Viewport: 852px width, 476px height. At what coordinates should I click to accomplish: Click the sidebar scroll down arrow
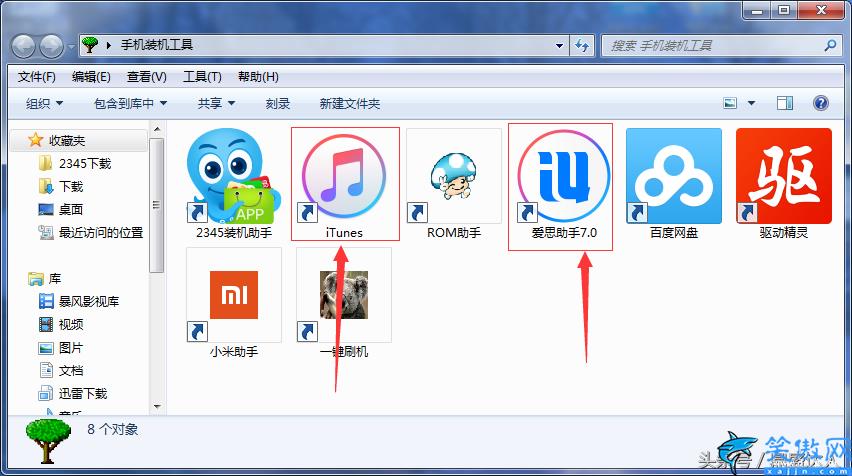[157, 406]
